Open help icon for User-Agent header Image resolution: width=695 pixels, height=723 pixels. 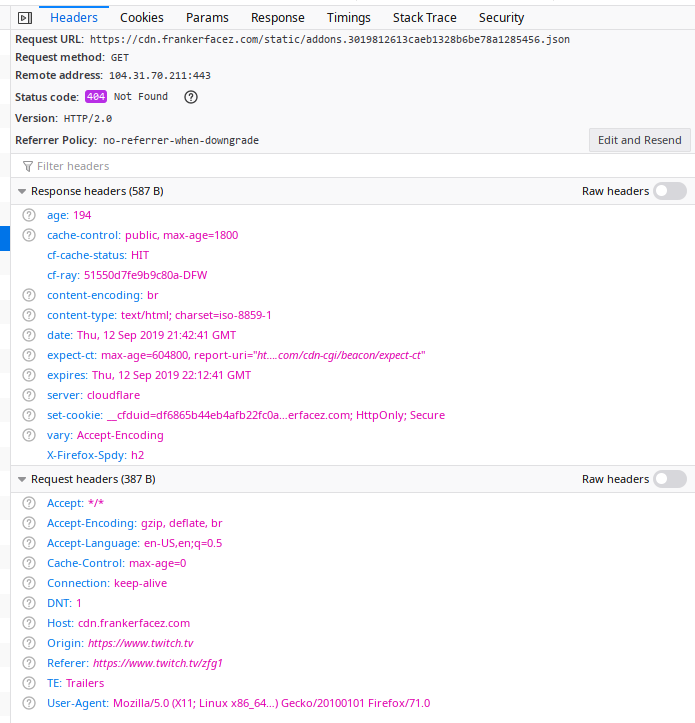(x=29, y=703)
